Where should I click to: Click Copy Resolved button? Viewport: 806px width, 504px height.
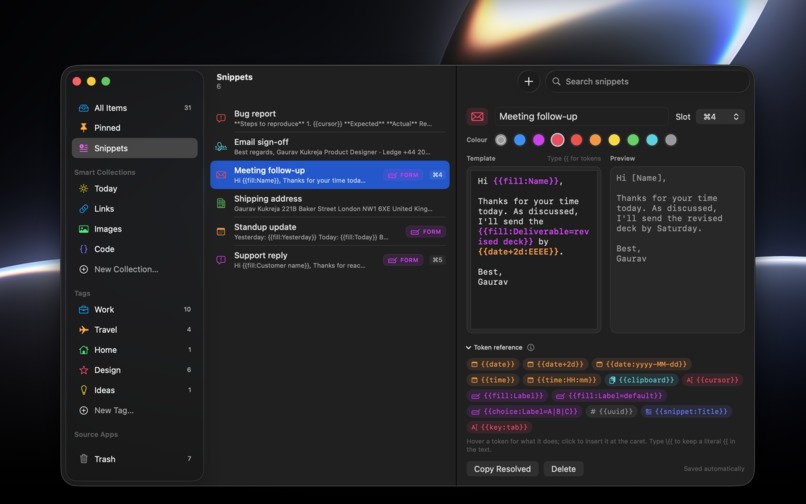(x=502, y=469)
